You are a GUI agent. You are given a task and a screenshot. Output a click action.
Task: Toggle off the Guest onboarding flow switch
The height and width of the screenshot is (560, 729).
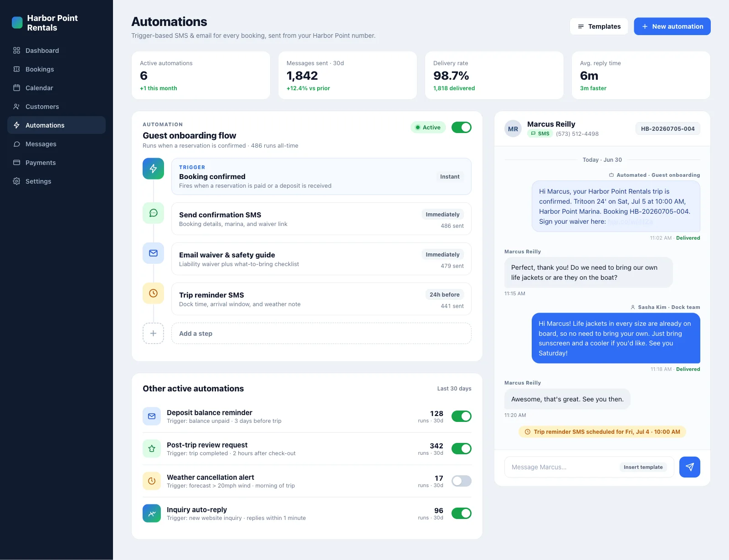coord(462,128)
